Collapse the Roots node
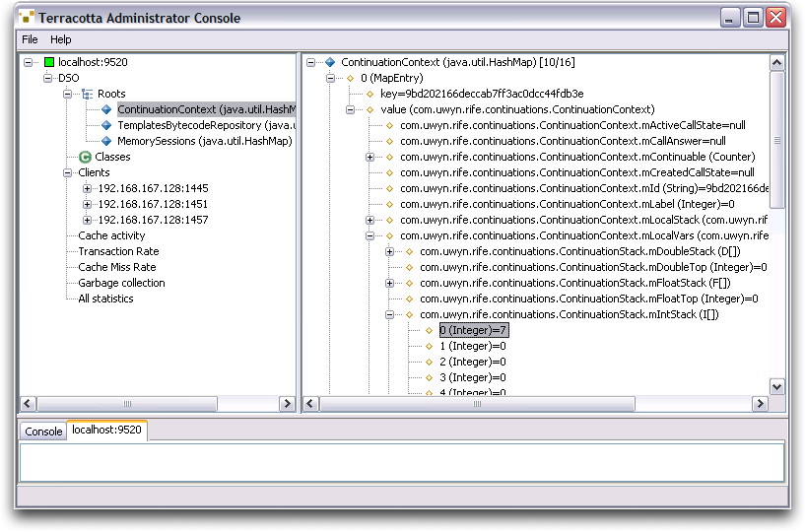The height and width of the screenshot is (532, 805). point(67,94)
